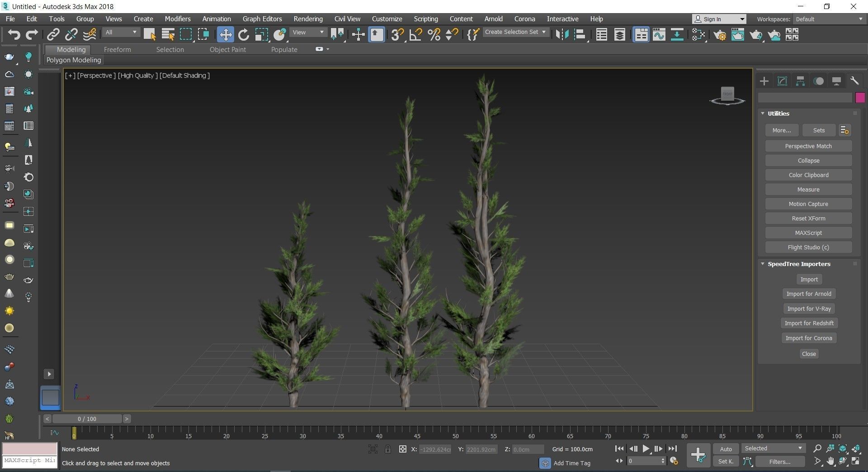Open the Rendered Frame Window icon
The width and height of the screenshot is (868, 472).
pos(738,34)
